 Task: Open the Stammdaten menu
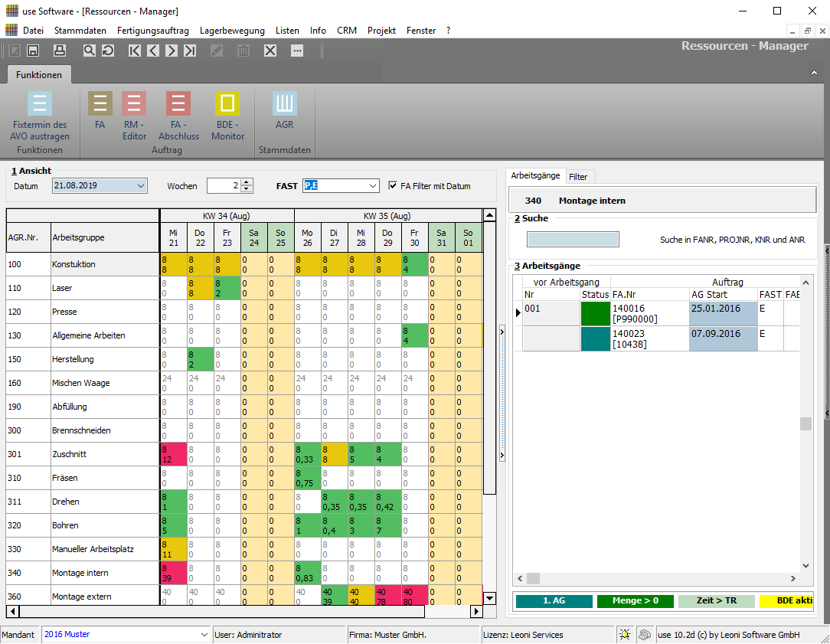point(80,31)
